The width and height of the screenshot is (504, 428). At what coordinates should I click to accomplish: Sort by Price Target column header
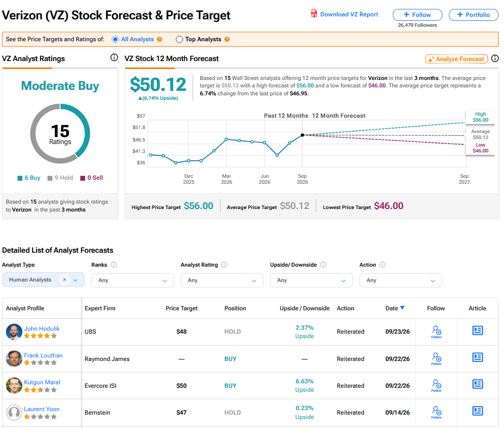(x=182, y=308)
